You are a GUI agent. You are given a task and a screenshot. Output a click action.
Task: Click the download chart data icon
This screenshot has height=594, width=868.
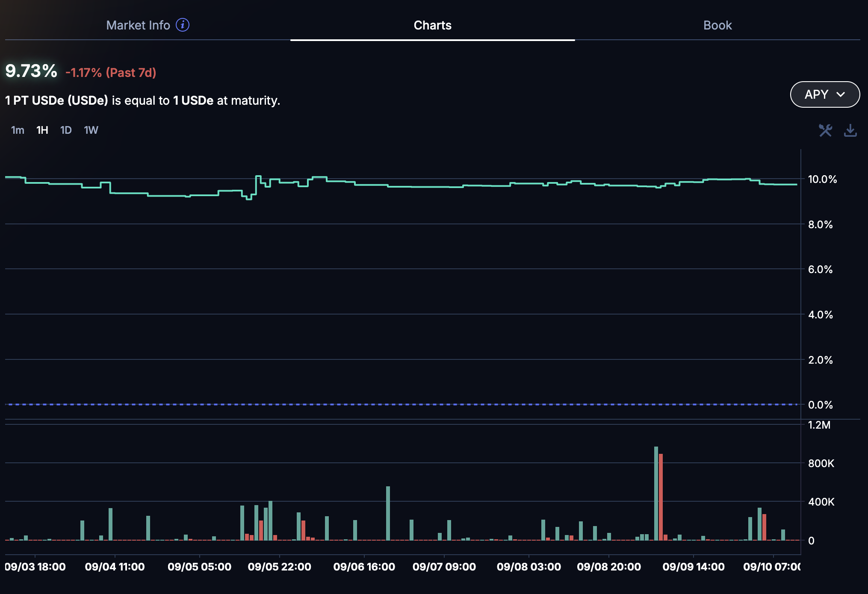[850, 130]
